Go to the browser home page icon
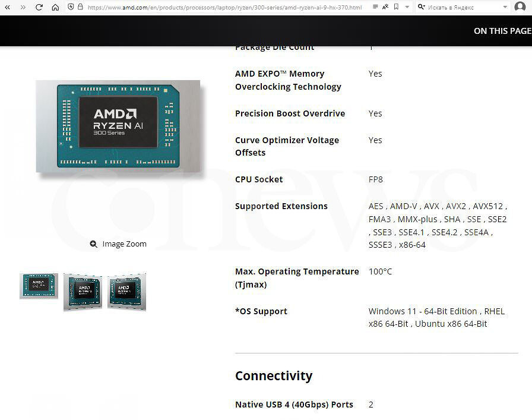532x420 pixels. tap(55, 7)
